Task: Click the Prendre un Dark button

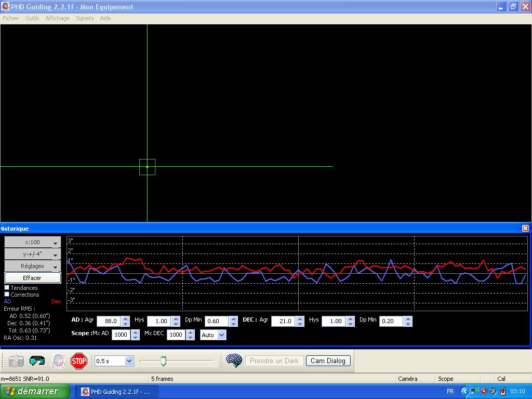Action: 274,361
